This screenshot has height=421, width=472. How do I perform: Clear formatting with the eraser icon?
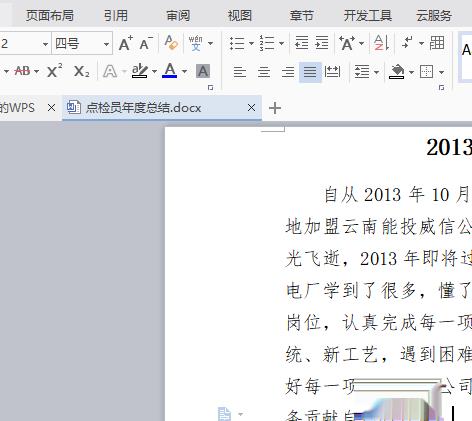(171, 43)
